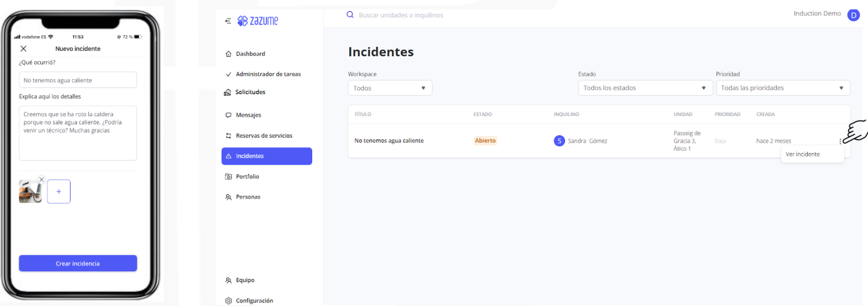Open the Induction Demo user avatar
Viewport: 868px width, 306px height.
pos(853,15)
